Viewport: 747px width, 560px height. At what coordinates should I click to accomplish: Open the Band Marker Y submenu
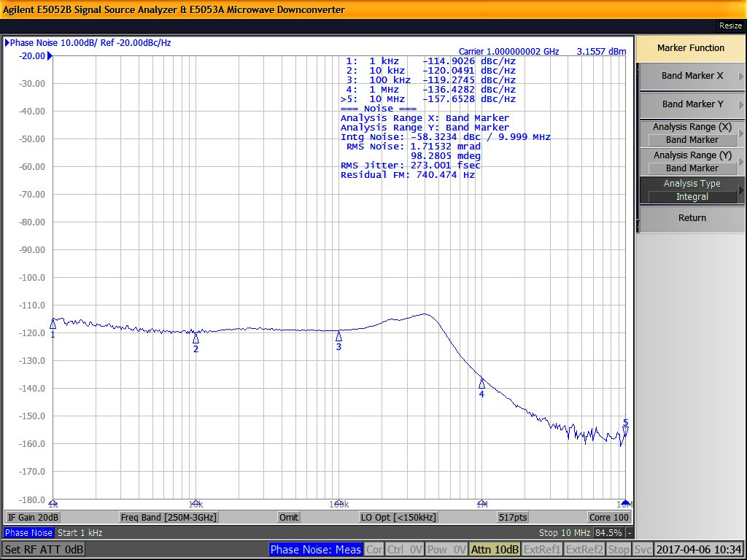692,104
